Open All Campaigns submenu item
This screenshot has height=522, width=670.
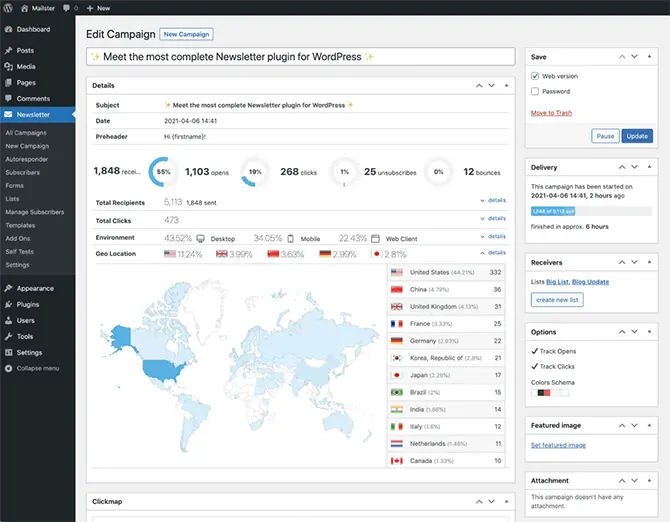click(x=26, y=133)
